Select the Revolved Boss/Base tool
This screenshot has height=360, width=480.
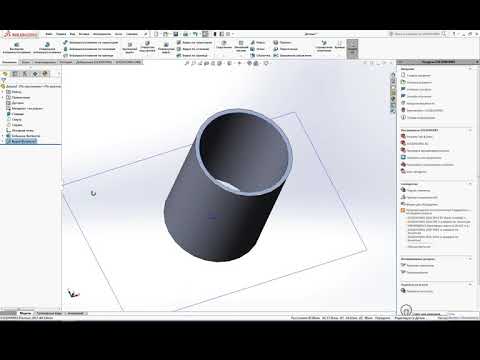point(47,48)
